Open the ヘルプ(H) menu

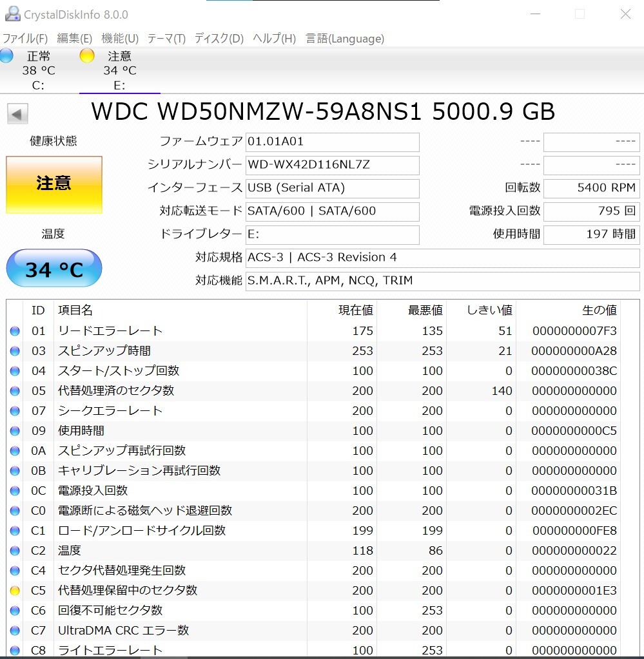(274, 39)
